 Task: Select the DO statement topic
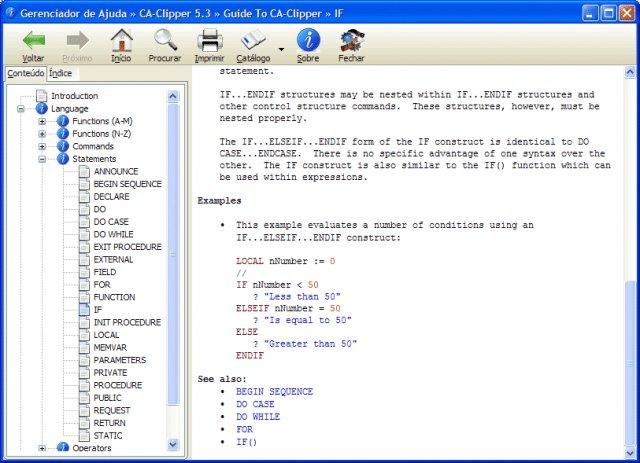[100, 209]
